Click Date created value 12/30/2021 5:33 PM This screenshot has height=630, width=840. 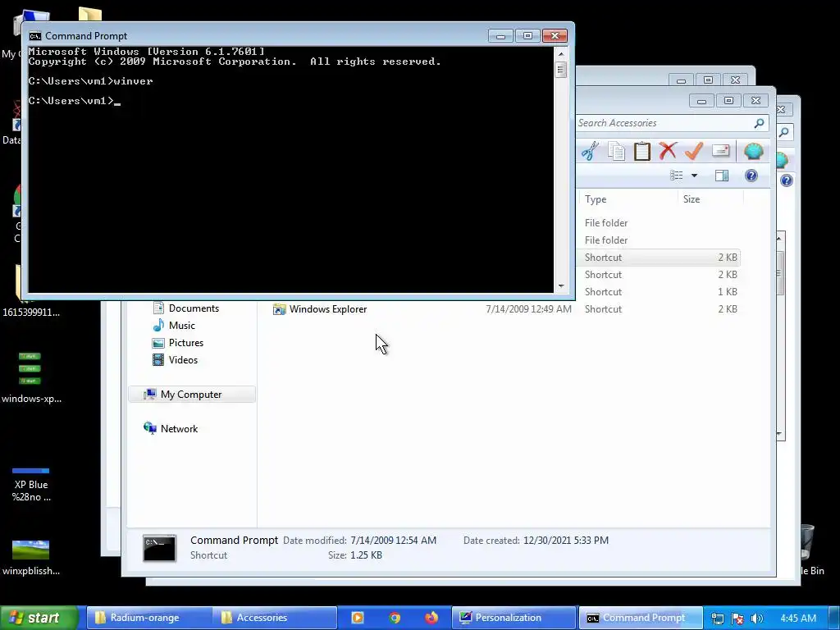pyautogui.click(x=566, y=541)
